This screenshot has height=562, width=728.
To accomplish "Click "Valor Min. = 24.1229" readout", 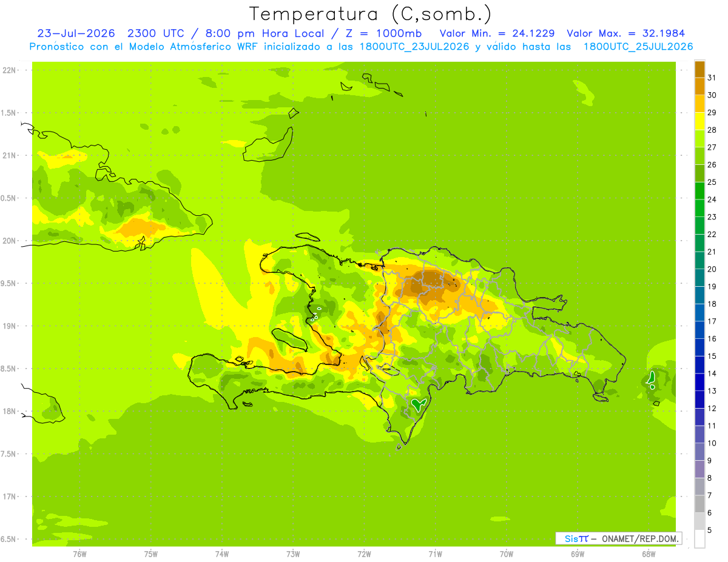I will point(497,33).
